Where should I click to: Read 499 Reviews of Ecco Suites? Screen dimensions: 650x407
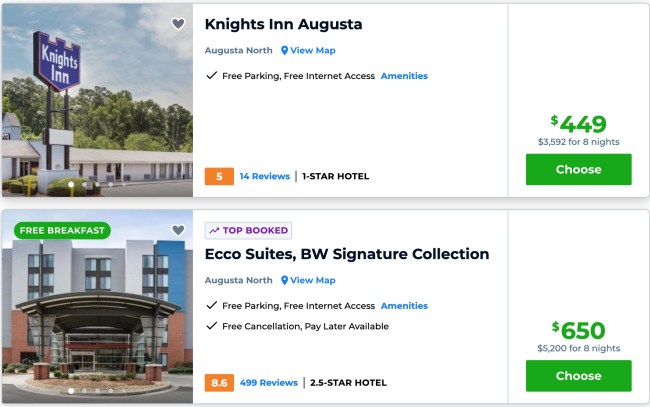(x=268, y=382)
